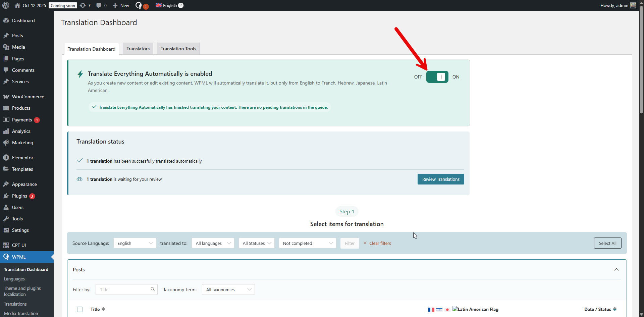The height and width of the screenshot is (317, 644).
Task: Click the Select All button
Action: pos(607,243)
